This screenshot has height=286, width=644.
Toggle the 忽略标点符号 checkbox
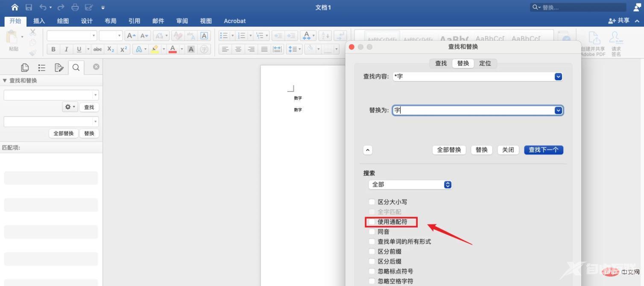point(372,271)
